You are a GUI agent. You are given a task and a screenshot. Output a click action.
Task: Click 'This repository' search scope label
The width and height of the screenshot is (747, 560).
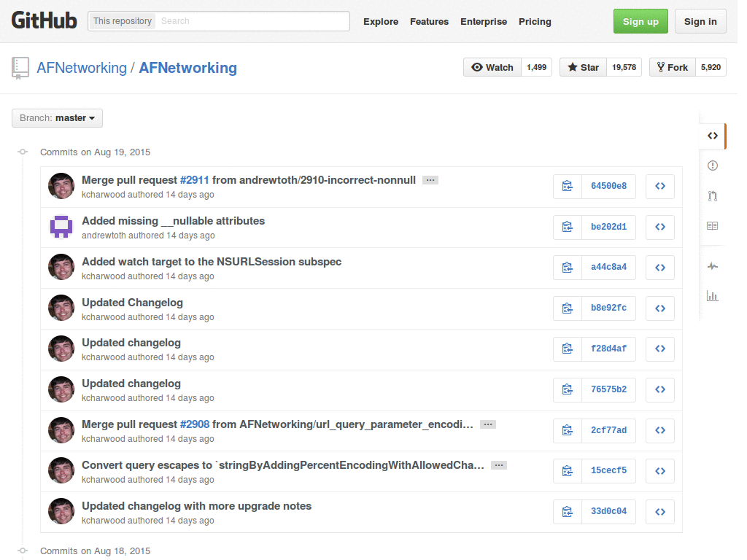pyautogui.click(x=123, y=21)
